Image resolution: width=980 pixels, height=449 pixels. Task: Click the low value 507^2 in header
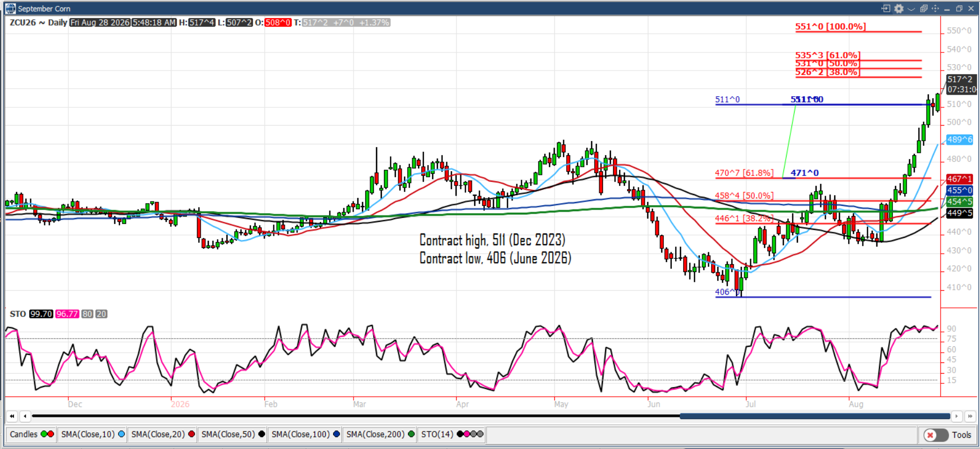(x=239, y=22)
